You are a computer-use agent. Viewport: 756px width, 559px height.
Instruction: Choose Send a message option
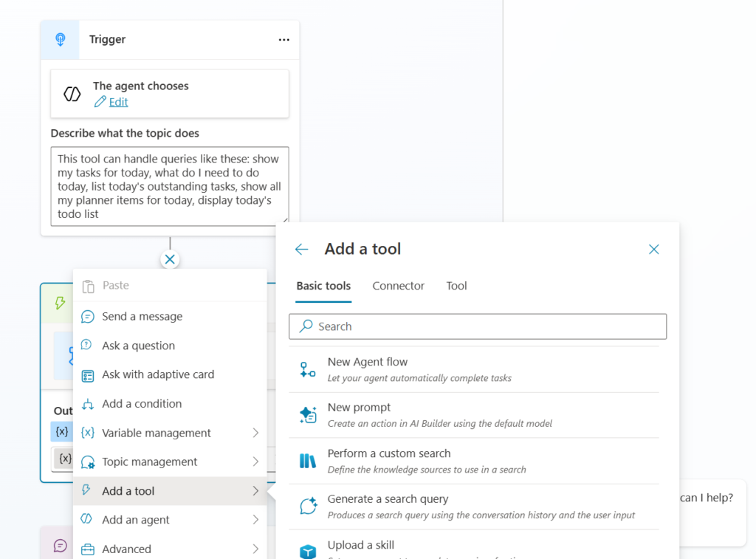click(170, 316)
